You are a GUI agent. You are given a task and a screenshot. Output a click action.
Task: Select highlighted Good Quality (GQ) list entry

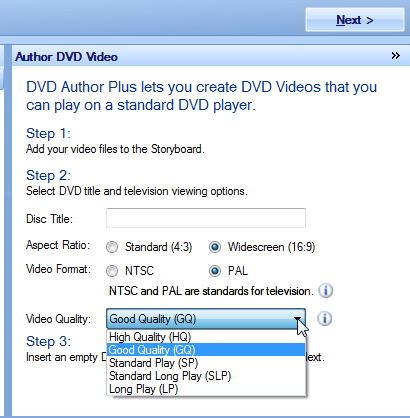tap(206, 350)
